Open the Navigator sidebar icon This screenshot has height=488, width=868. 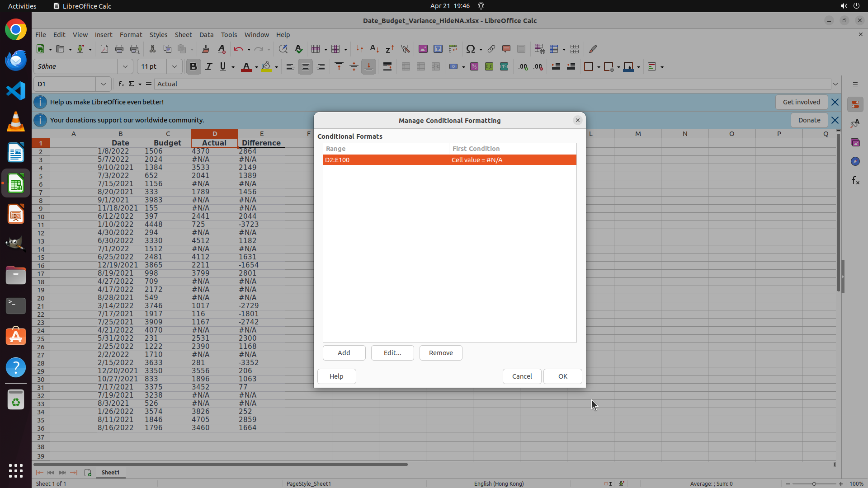pyautogui.click(x=855, y=161)
